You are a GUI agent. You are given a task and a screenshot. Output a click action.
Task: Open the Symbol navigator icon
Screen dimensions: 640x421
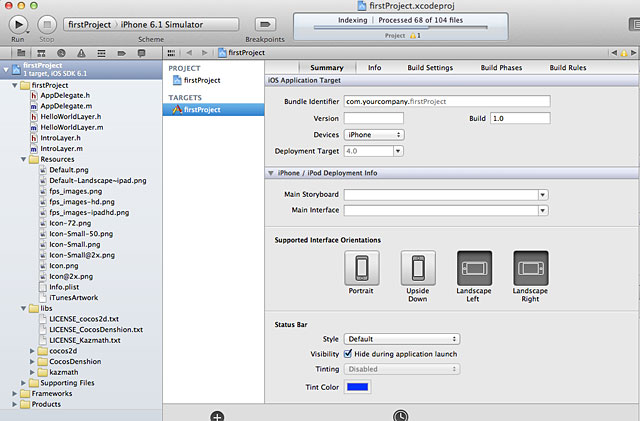coord(41,53)
